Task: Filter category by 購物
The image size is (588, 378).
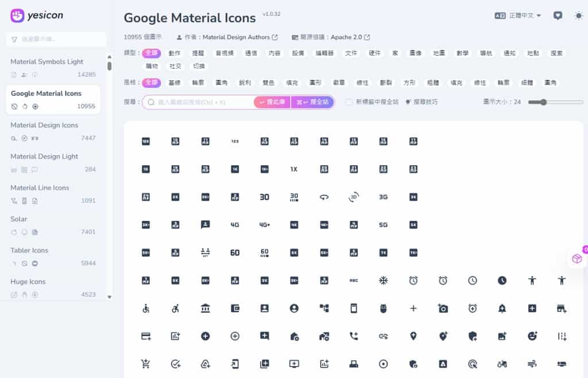Action: pyautogui.click(x=152, y=67)
